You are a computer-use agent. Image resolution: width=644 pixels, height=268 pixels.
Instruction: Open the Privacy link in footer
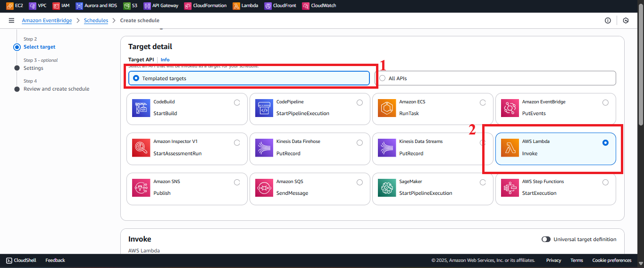click(x=553, y=260)
